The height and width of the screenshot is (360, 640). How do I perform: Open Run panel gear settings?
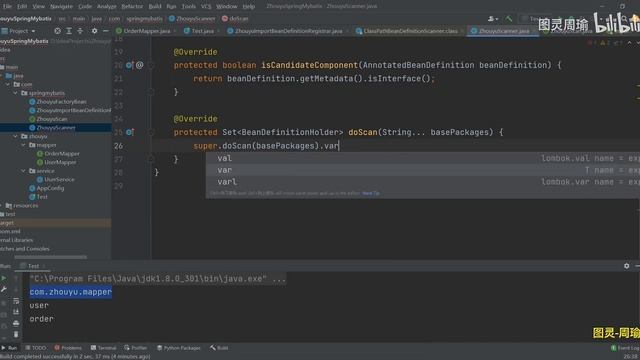[x=627, y=266]
